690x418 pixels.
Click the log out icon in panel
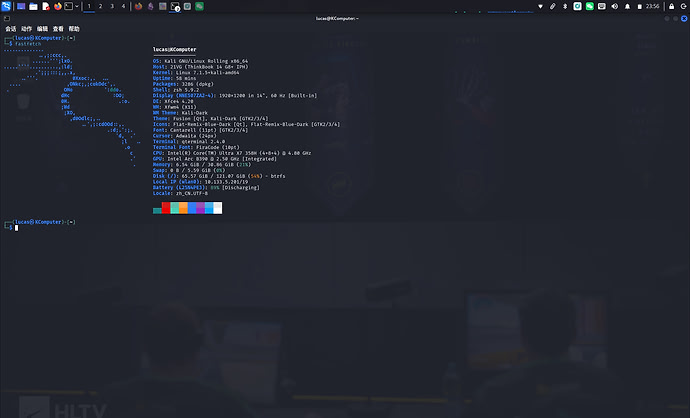(683, 7)
